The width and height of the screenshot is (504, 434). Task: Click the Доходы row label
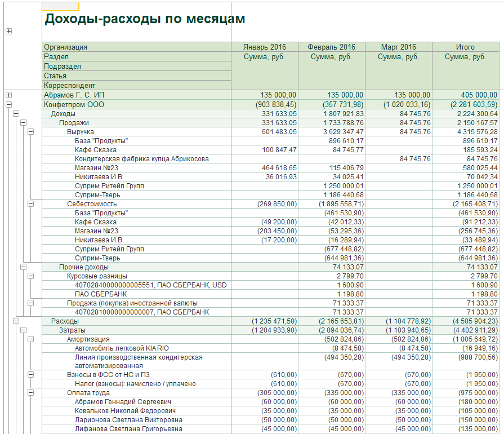point(63,113)
